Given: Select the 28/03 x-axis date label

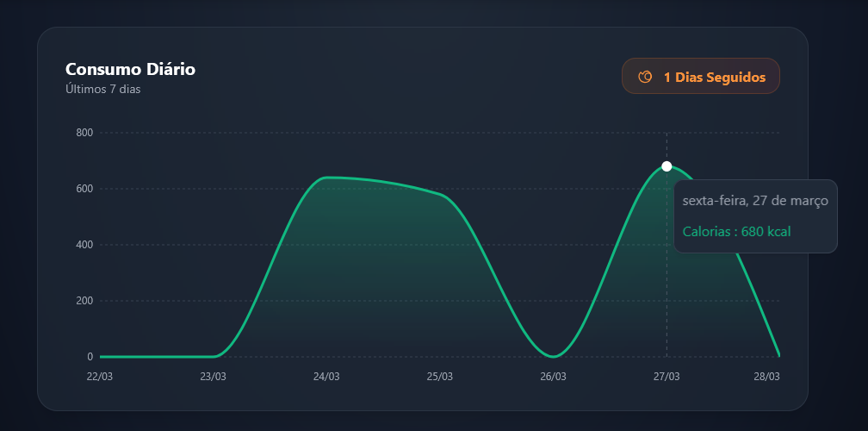Looking at the screenshot, I should tap(766, 377).
